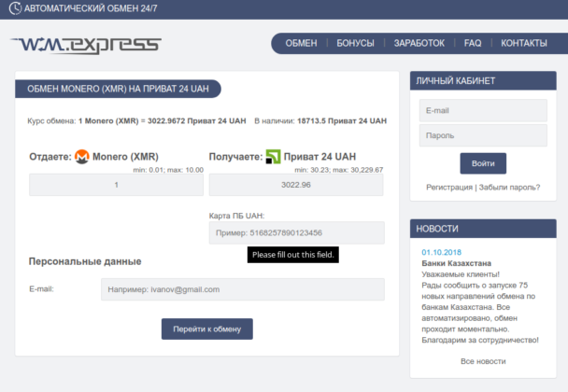Open the Банки Казахстана news title
568x392 pixels.
457,263
